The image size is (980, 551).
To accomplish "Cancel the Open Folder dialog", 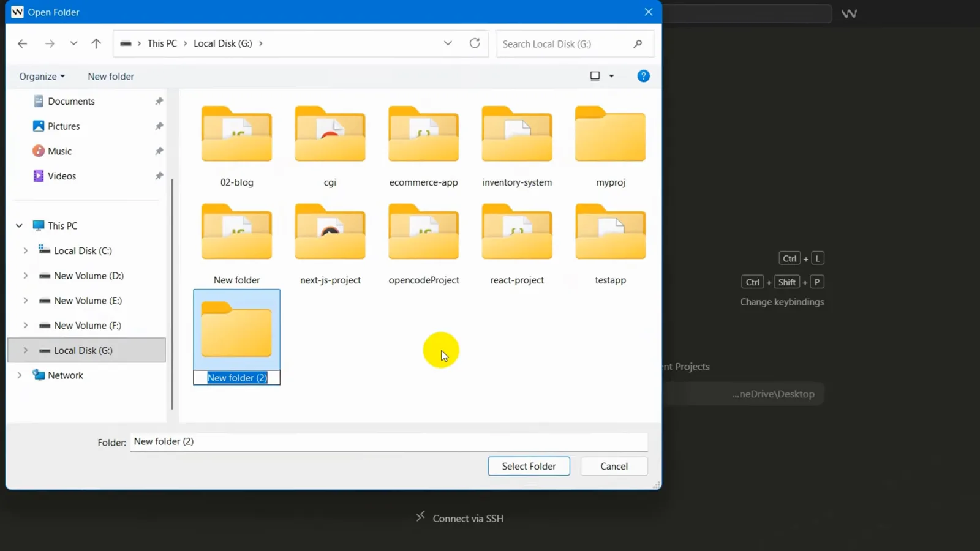I will click(x=614, y=467).
